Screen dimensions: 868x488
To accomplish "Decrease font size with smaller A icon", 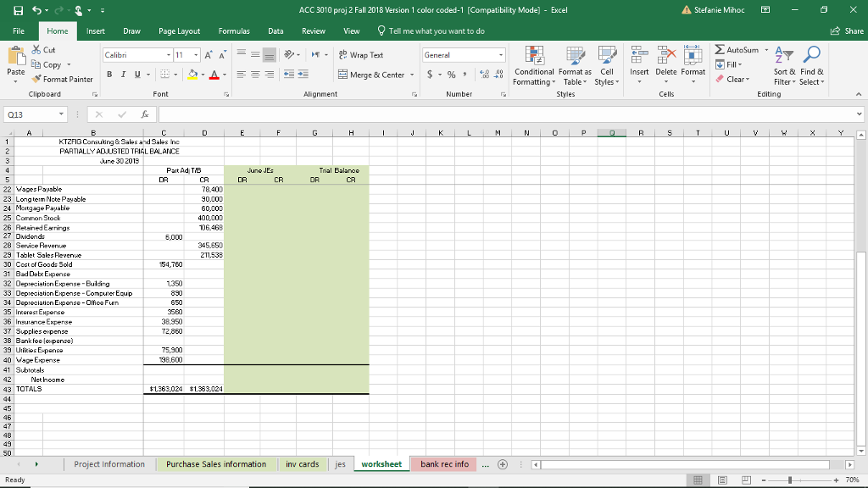I will click(222, 55).
